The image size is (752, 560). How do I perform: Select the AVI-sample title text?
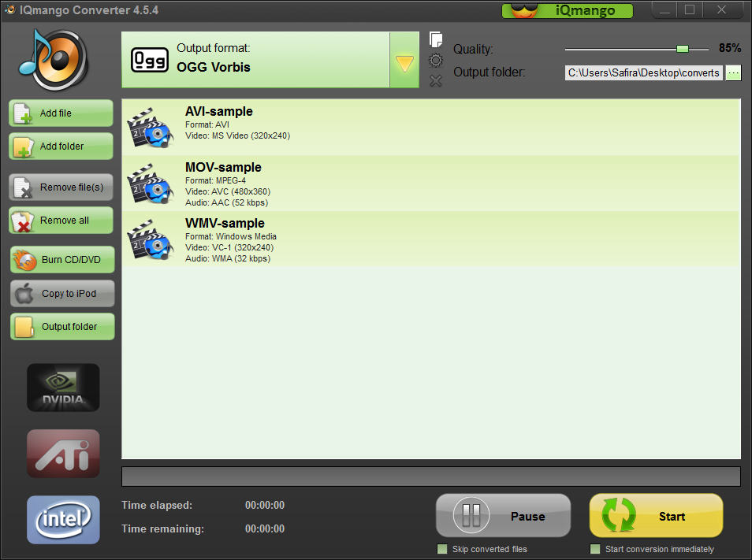pyautogui.click(x=218, y=112)
